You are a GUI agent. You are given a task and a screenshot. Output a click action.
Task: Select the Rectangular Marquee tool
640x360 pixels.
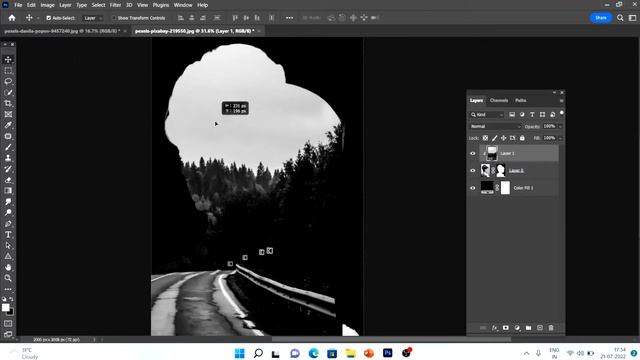[x=8, y=71]
